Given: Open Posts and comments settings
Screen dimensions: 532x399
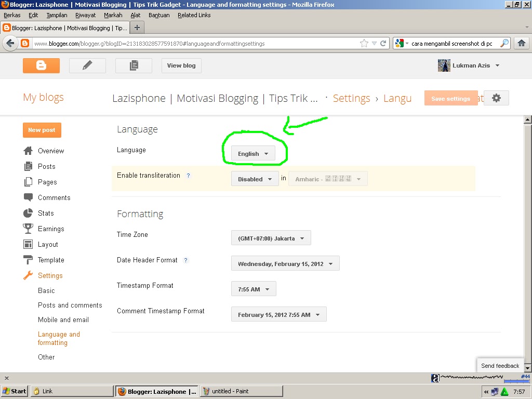Looking at the screenshot, I should (x=70, y=305).
